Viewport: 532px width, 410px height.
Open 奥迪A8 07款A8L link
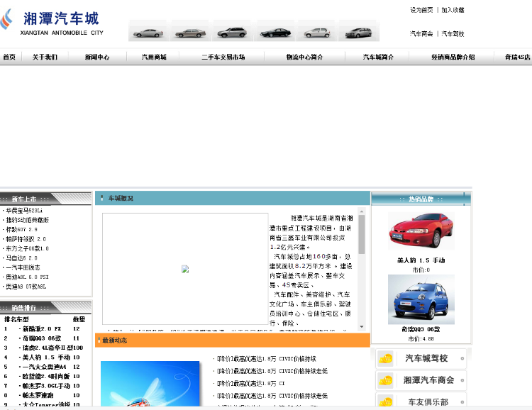pos(26,287)
